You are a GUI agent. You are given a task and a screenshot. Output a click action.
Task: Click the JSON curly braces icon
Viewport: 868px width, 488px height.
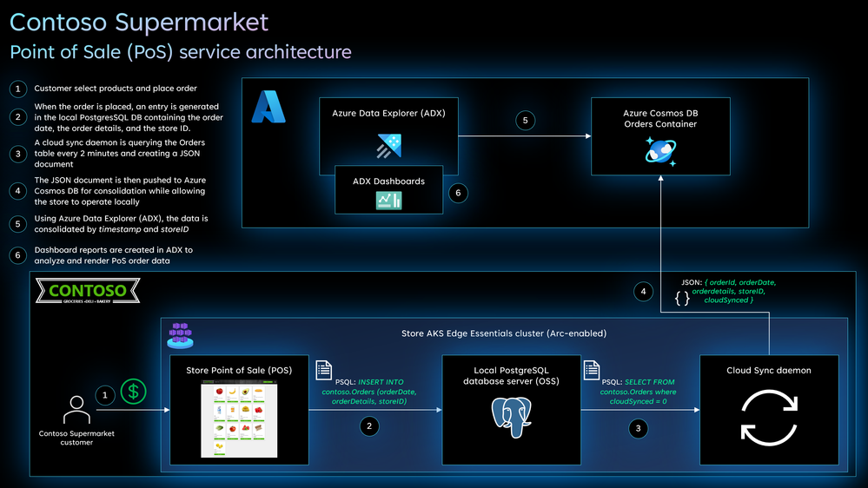(683, 298)
